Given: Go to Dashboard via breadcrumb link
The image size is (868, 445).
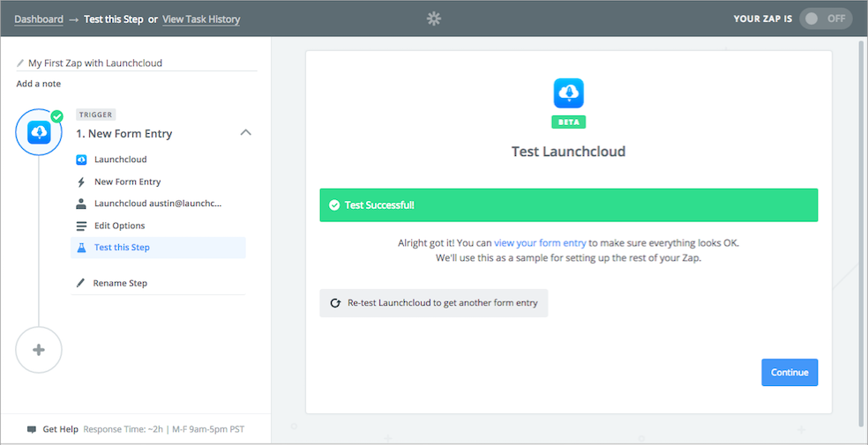Looking at the screenshot, I should (x=39, y=19).
